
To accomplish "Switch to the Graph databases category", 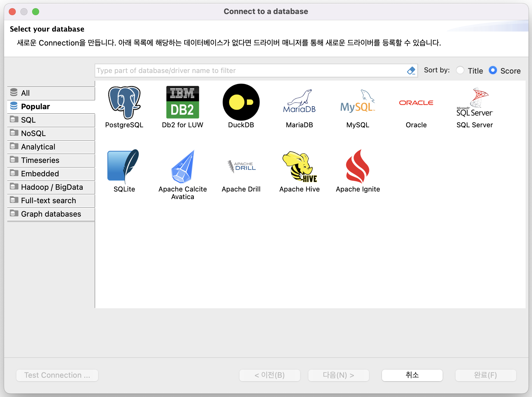I will pos(51,214).
